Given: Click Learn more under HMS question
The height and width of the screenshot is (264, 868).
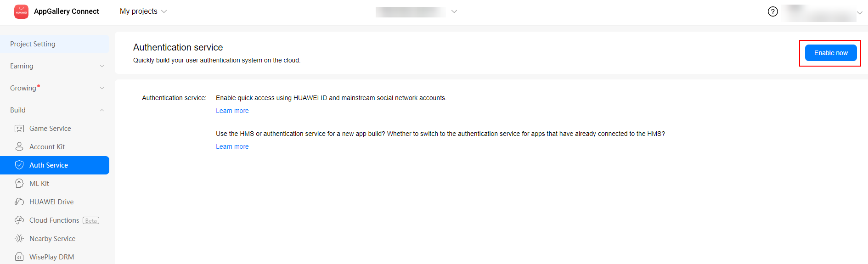Looking at the screenshot, I should (232, 146).
